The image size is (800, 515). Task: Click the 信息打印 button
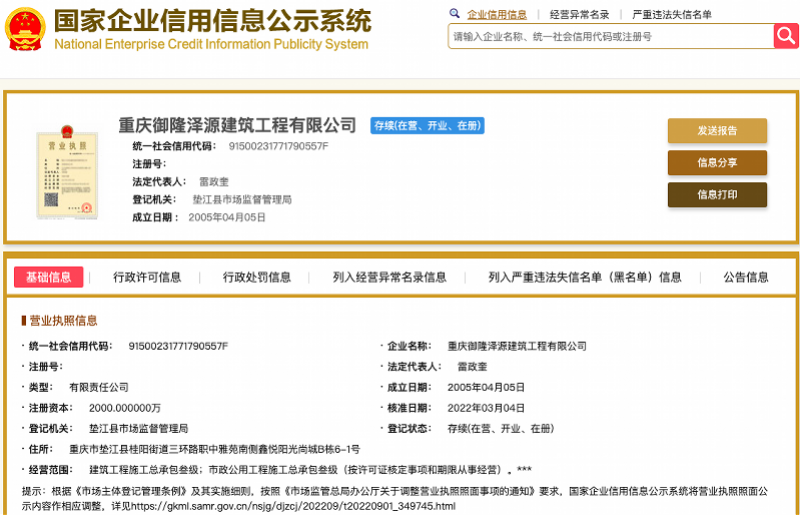[x=717, y=194]
